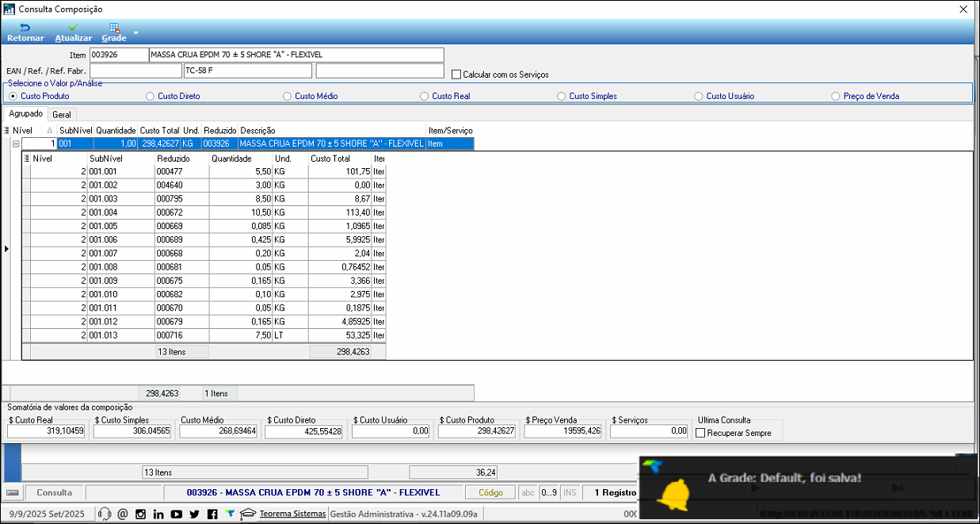Viewport: 980px width, 524px height.
Task: Toggle the Recuperar Sempre checkbox
Action: pyautogui.click(x=700, y=433)
